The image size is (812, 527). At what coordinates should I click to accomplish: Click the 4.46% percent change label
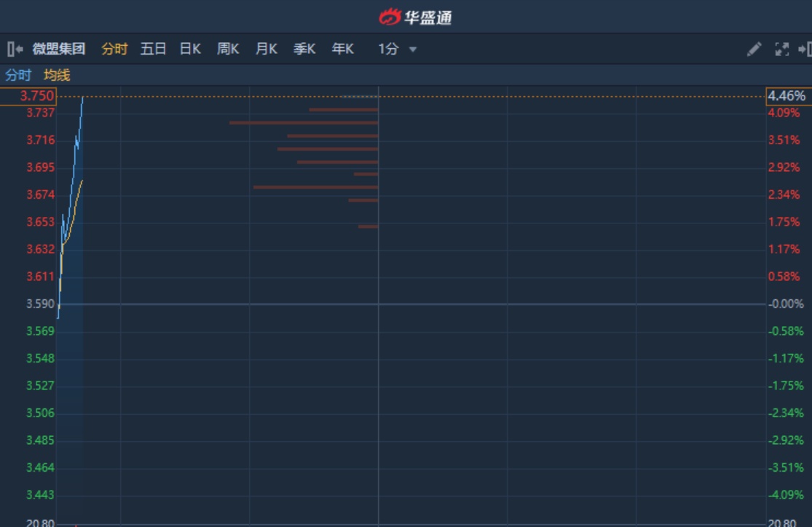point(789,96)
